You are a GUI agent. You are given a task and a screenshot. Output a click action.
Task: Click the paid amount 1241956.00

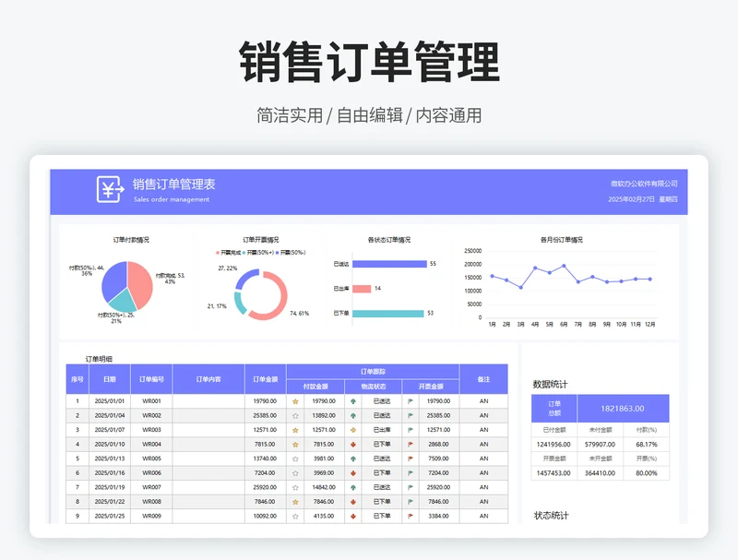(553, 445)
